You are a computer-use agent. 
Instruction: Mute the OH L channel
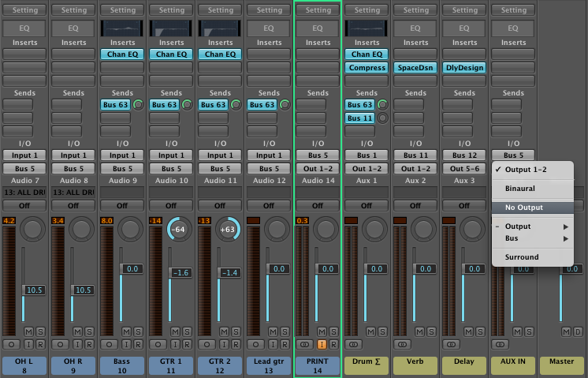point(29,331)
